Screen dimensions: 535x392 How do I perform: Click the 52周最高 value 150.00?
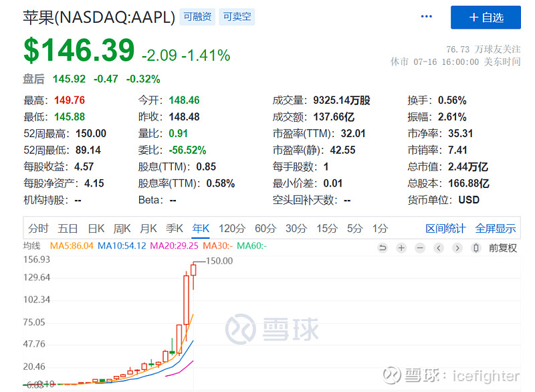coord(91,133)
